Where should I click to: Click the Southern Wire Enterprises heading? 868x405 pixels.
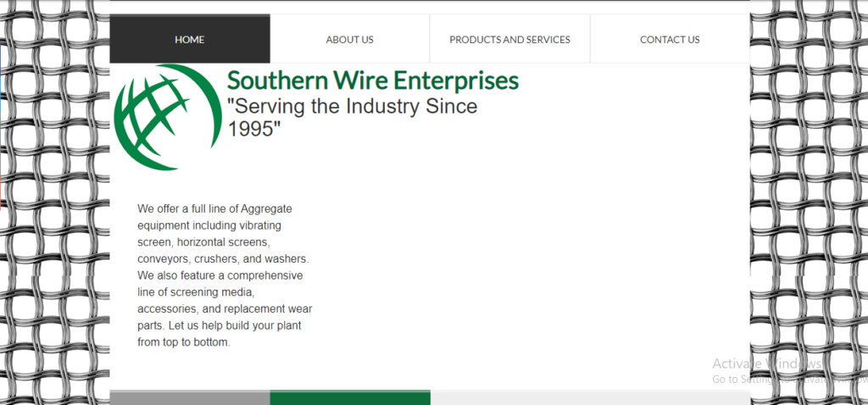[x=373, y=81]
